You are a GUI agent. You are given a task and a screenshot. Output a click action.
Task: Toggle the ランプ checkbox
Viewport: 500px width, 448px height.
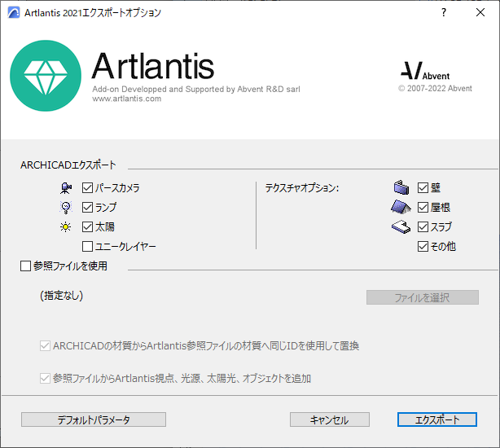tap(87, 207)
